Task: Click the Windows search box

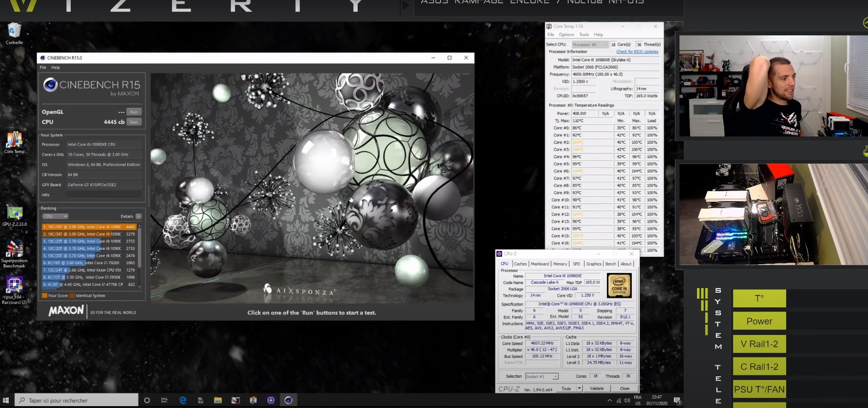Action: [76, 400]
